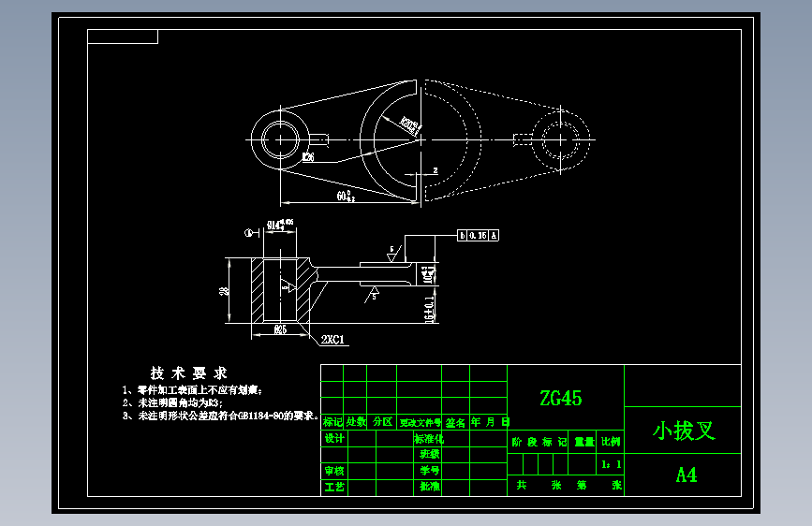Click note 1 about 零件加工表面
This screenshot has height=526, width=812.
point(192,390)
